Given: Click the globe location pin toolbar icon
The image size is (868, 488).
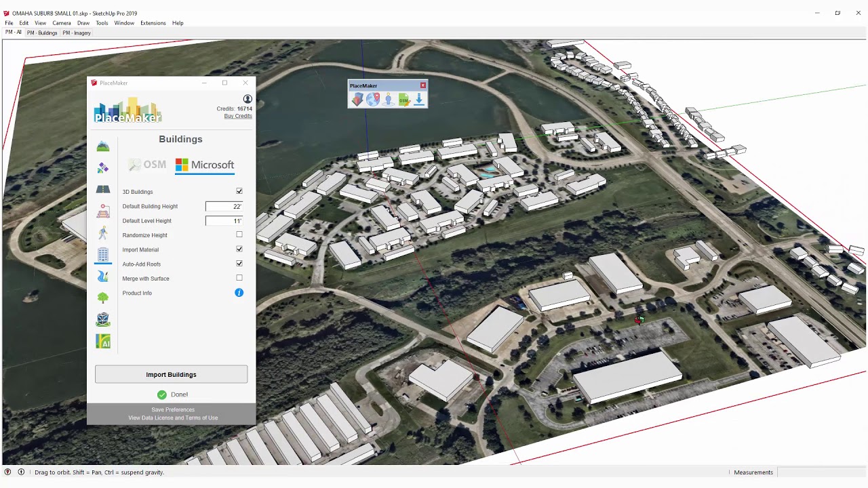Looking at the screenshot, I should click(x=373, y=100).
